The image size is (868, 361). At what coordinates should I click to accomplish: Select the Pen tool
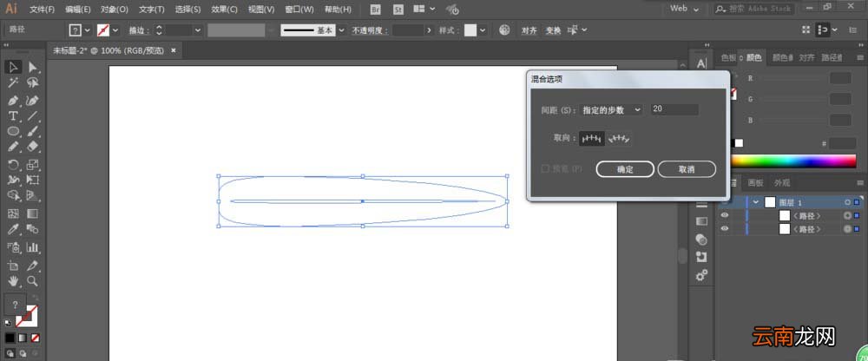pos(13,101)
